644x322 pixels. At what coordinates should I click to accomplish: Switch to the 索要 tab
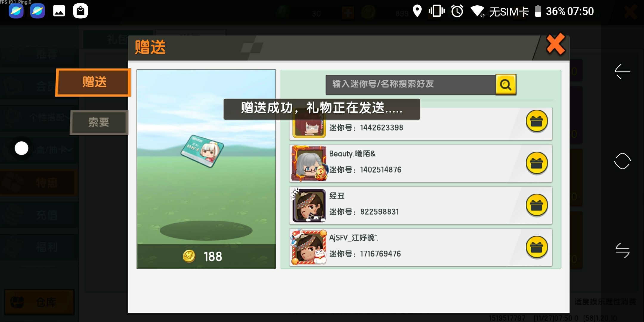pyautogui.click(x=99, y=122)
